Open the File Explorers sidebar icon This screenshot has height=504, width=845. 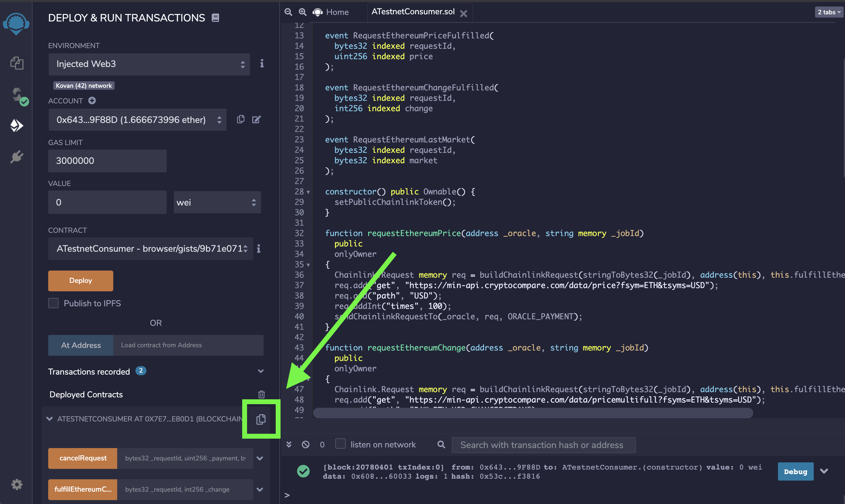tap(16, 63)
